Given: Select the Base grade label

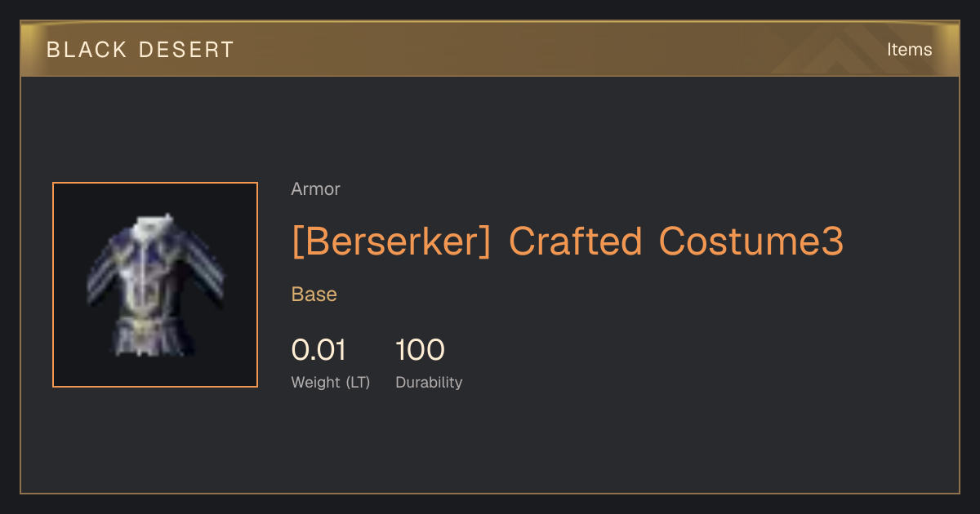Looking at the screenshot, I should click(x=314, y=295).
